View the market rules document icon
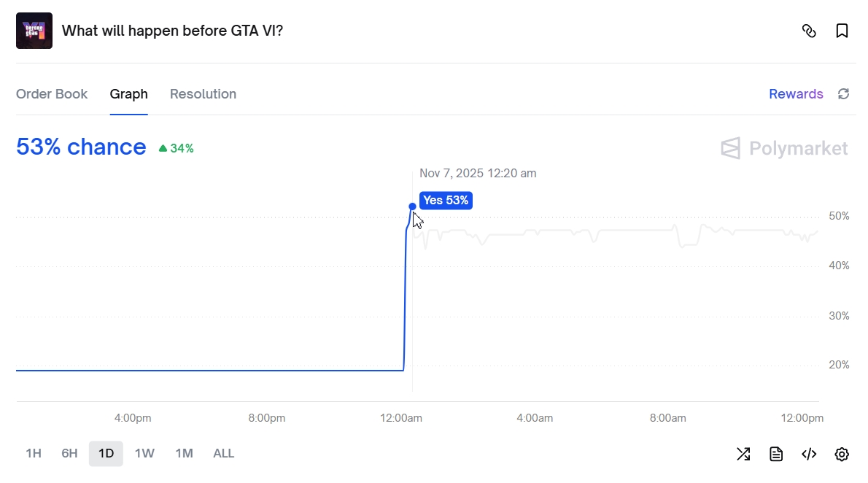868x483 pixels. (776, 454)
